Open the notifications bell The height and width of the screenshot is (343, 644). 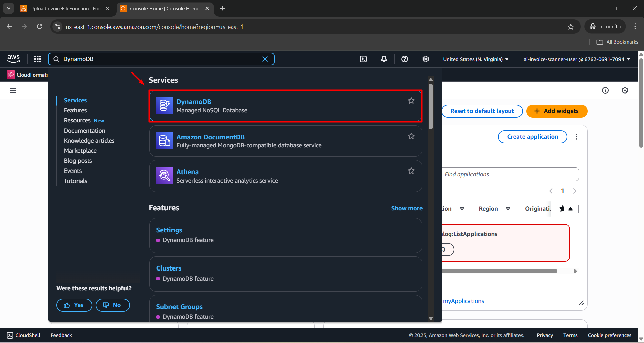pyautogui.click(x=384, y=59)
